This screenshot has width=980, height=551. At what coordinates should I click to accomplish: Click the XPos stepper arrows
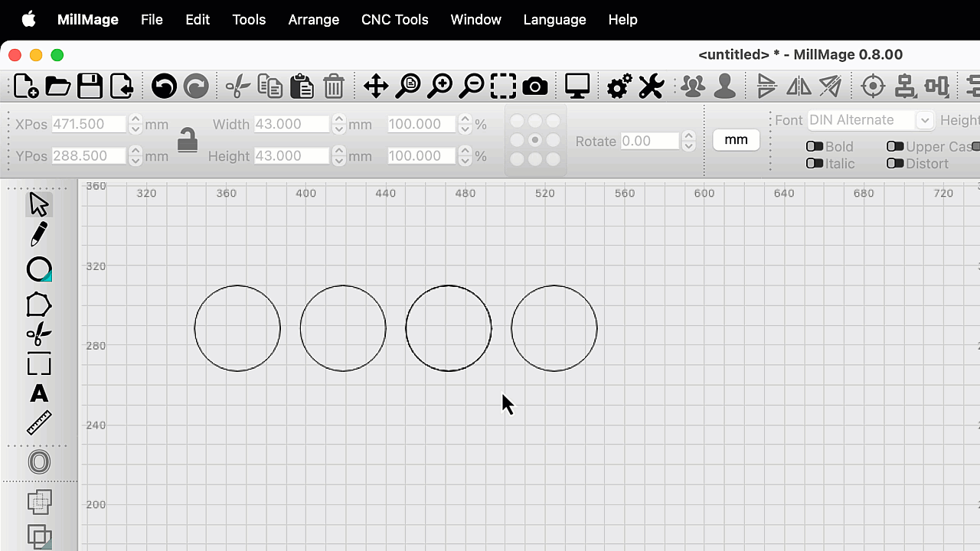coord(136,124)
